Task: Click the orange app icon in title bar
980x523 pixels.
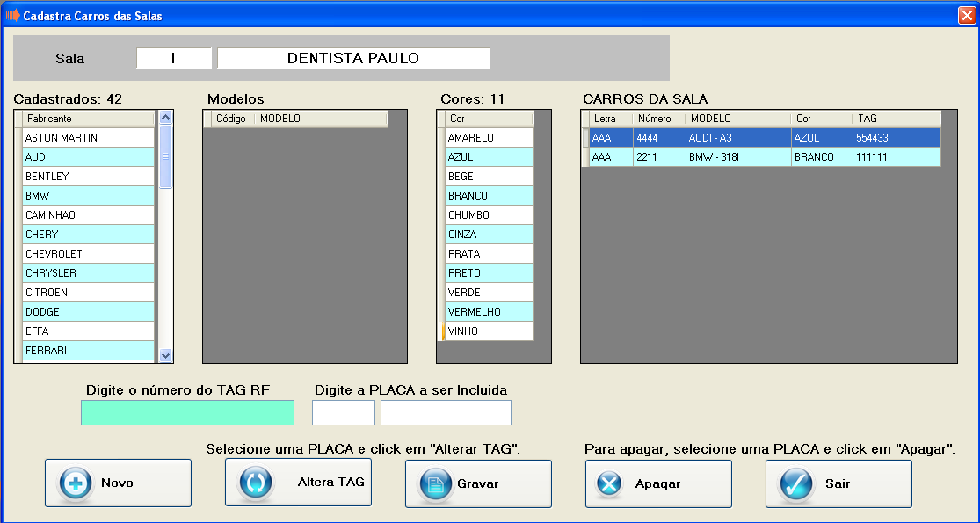Action: (12, 15)
